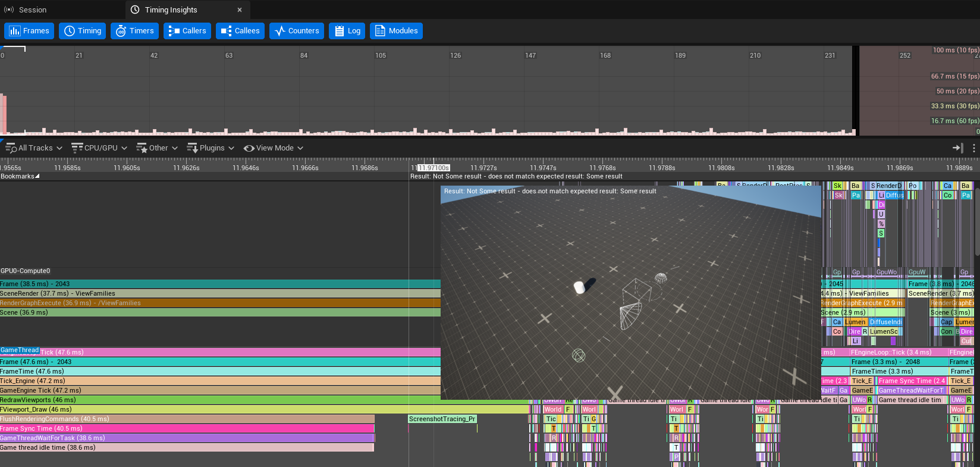Close the Timing Insights tab

240,10
